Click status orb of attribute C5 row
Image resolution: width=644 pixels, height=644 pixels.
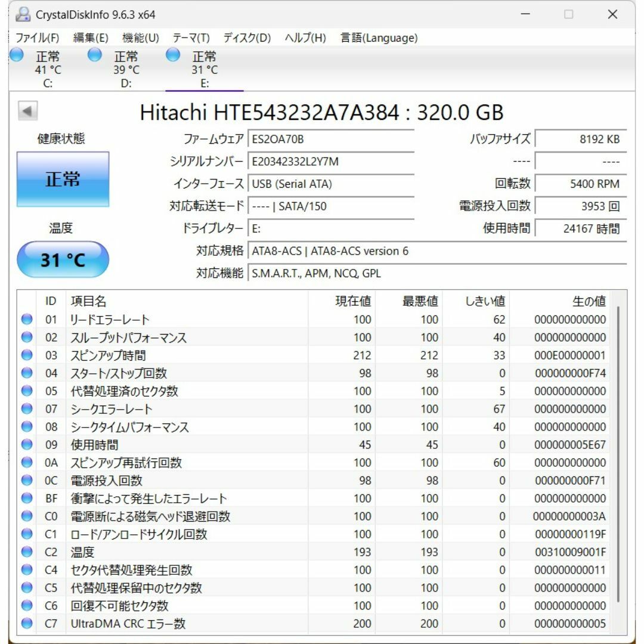pyautogui.click(x=27, y=588)
